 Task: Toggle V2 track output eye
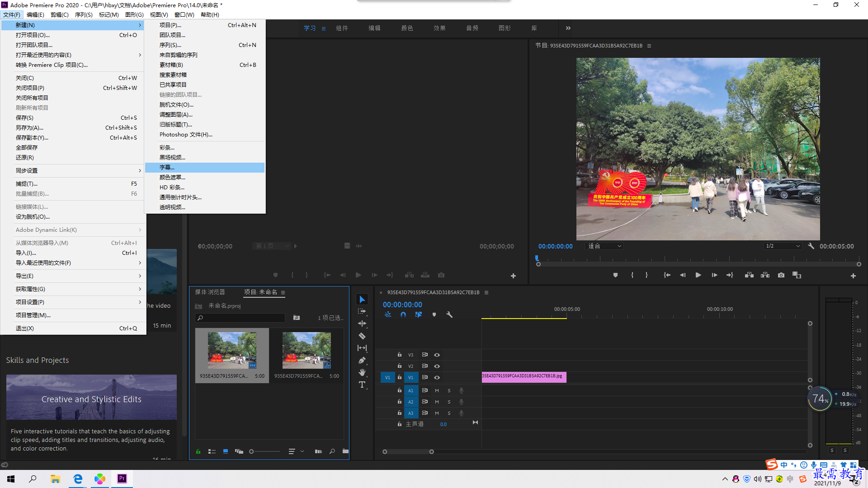click(437, 366)
